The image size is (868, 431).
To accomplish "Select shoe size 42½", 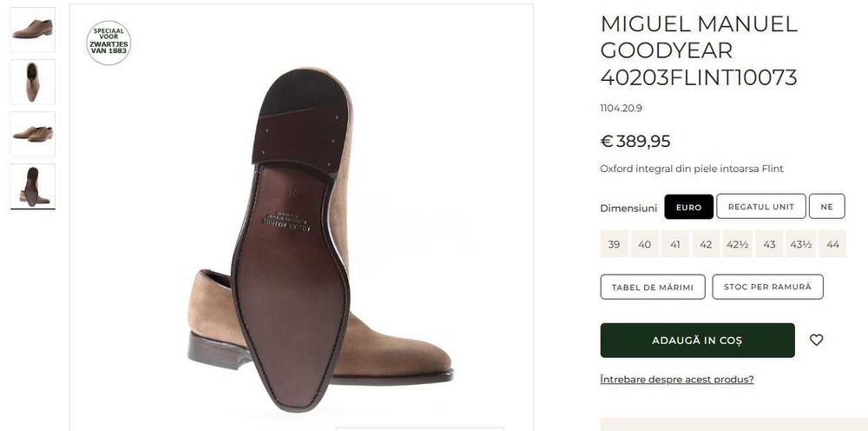I will coord(737,244).
